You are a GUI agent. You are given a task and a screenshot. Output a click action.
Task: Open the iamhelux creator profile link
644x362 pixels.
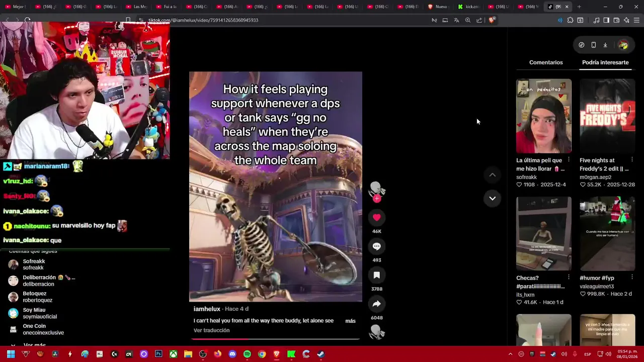click(207, 309)
